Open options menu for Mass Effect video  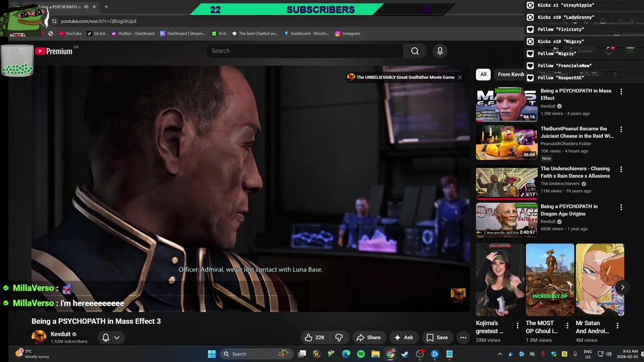click(x=621, y=92)
